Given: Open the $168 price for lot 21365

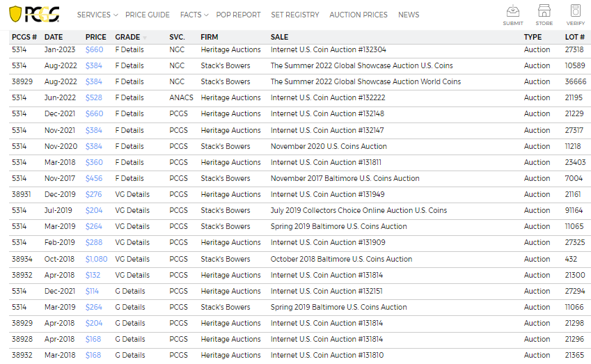Looking at the screenshot, I should tap(93, 356).
